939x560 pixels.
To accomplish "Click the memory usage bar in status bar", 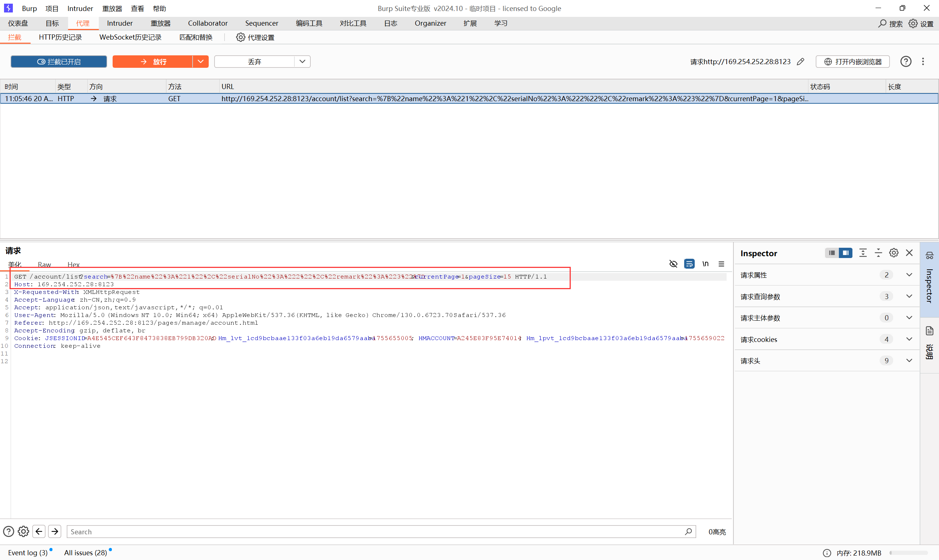I will tap(908, 553).
